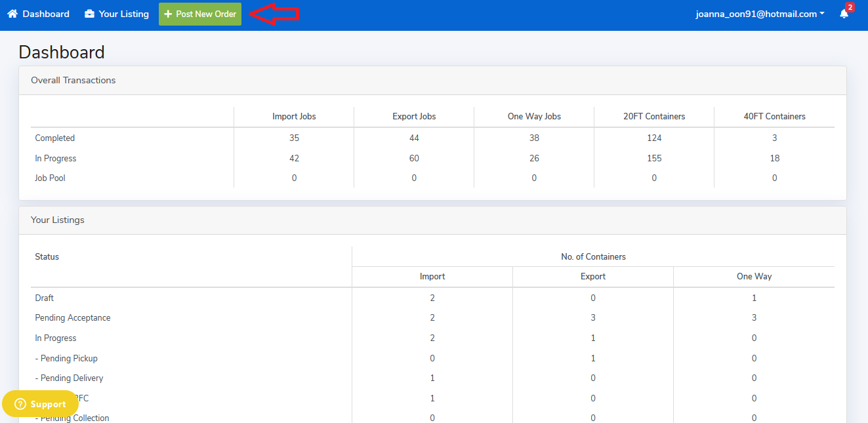Click the Pending Acceptance row label

click(x=73, y=317)
